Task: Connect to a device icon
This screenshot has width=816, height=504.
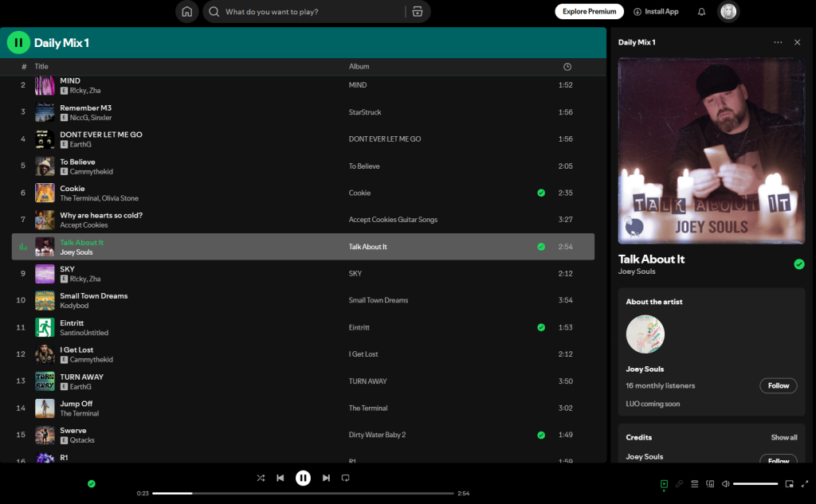Action: pos(710,484)
